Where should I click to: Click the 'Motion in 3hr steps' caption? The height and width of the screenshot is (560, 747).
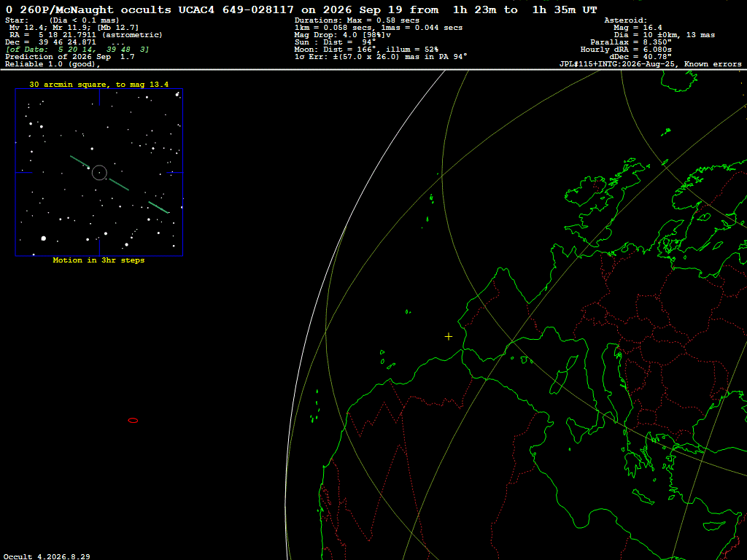(x=98, y=260)
